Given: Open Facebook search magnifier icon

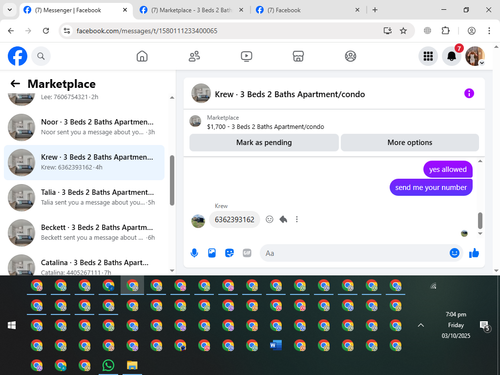Looking at the screenshot, I should click(41, 56).
